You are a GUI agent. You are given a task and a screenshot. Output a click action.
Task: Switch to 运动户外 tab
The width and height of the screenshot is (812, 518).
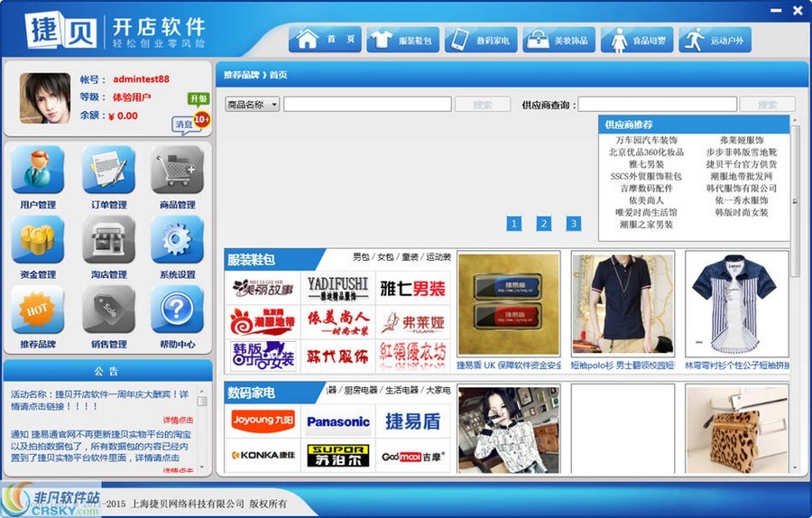tap(715, 40)
